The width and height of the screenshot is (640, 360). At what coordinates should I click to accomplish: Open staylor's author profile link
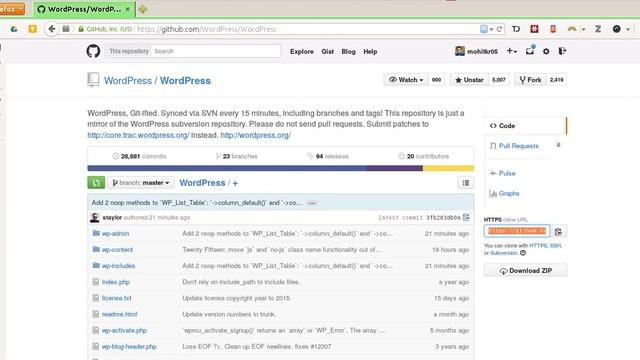point(112,218)
